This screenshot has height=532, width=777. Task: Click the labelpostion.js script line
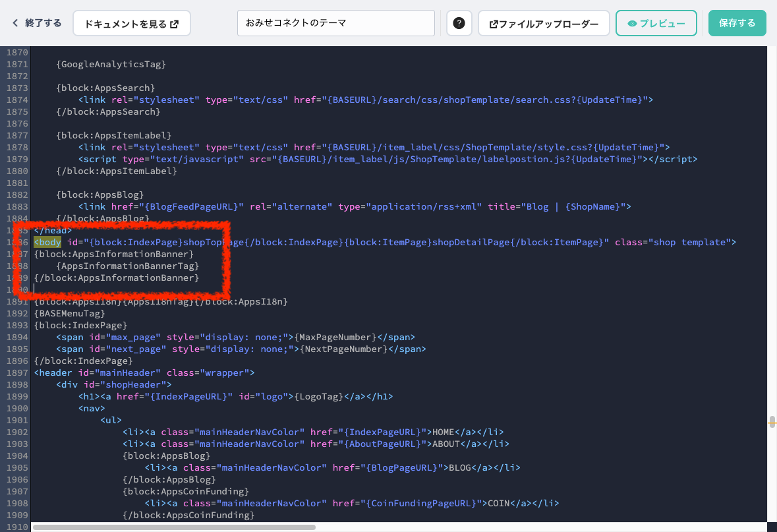pos(388,159)
